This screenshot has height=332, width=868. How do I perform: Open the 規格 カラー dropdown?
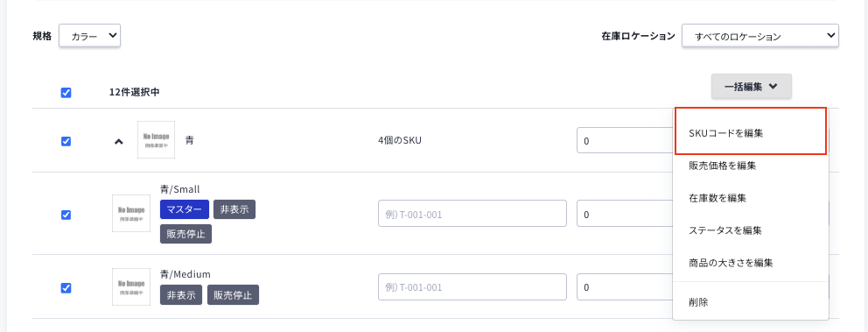89,35
